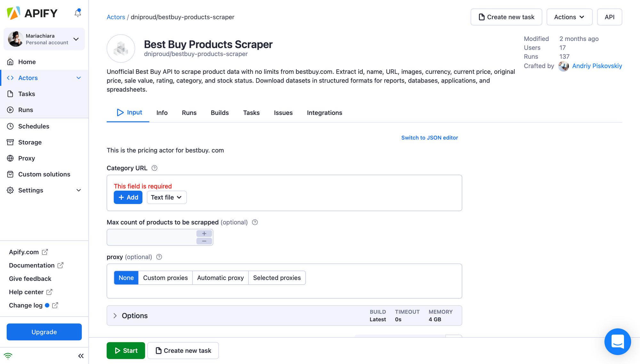The image size is (640, 364).
Task: Open the actor's Tasks tab
Action: point(251,113)
